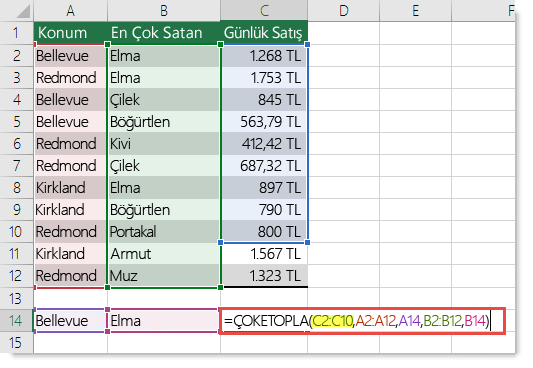
Task: Click the Günlük Satış header cell
Action: (x=264, y=33)
